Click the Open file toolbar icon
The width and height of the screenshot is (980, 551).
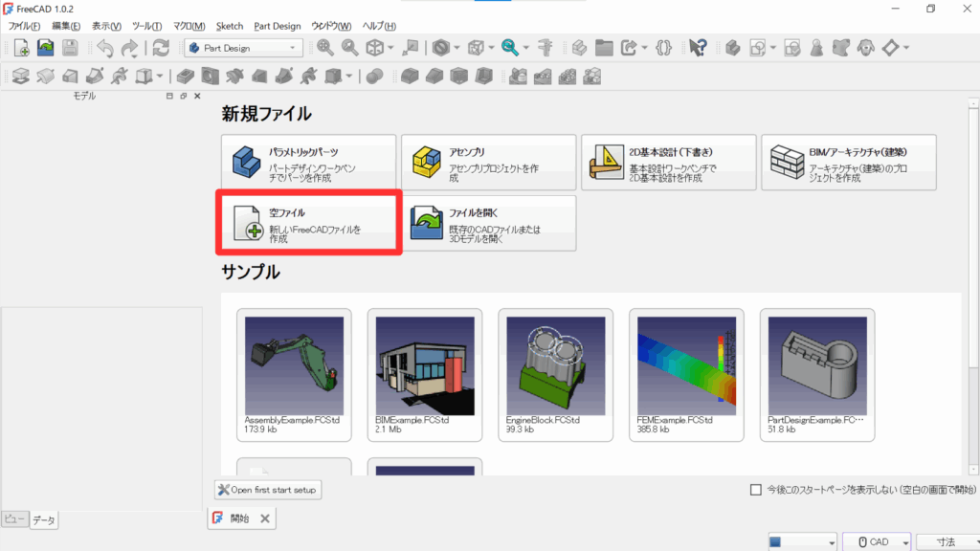point(45,47)
